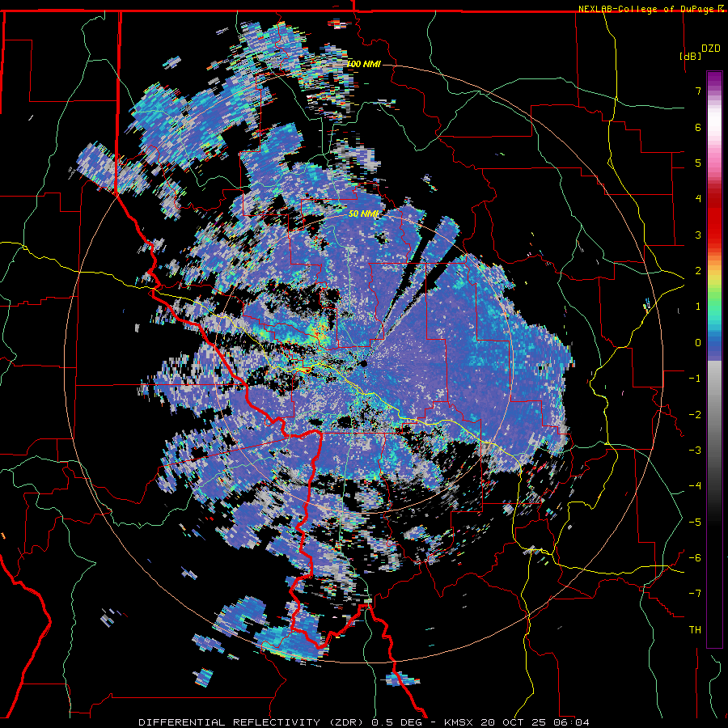Click the 6 value on the color scale
The width and height of the screenshot is (728, 728).
pyautogui.click(x=698, y=127)
